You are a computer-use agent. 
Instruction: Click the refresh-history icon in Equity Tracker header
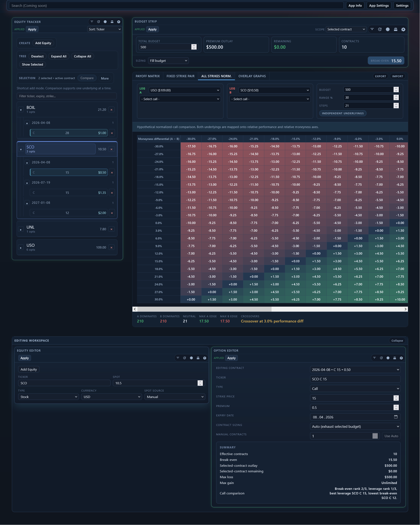coord(98,22)
